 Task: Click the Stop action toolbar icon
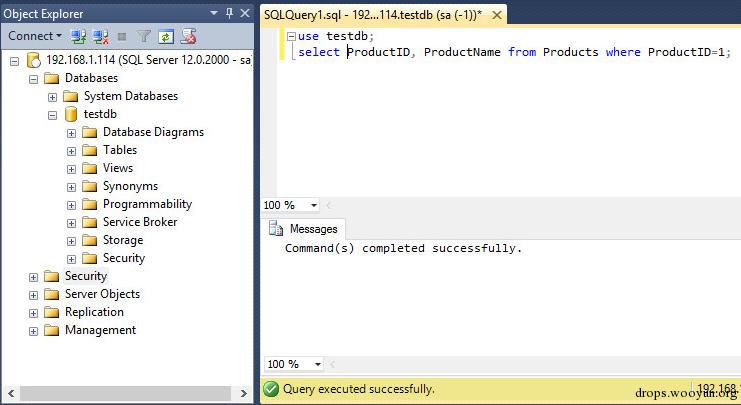(x=122, y=36)
